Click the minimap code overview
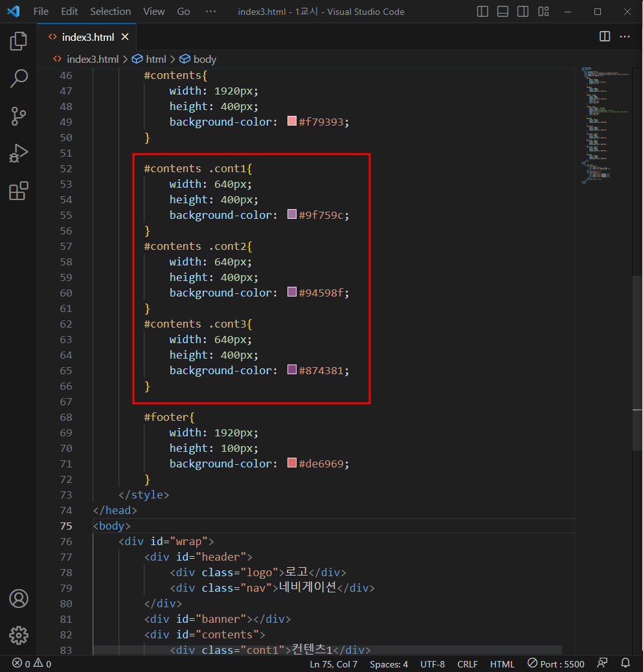The height and width of the screenshot is (672, 643). (605, 125)
